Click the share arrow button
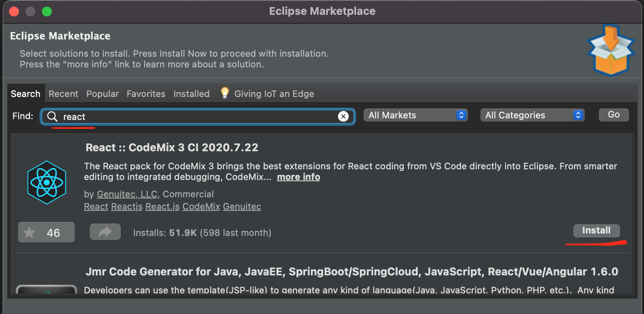The width and height of the screenshot is (644, 314). [x=105, y=232]
